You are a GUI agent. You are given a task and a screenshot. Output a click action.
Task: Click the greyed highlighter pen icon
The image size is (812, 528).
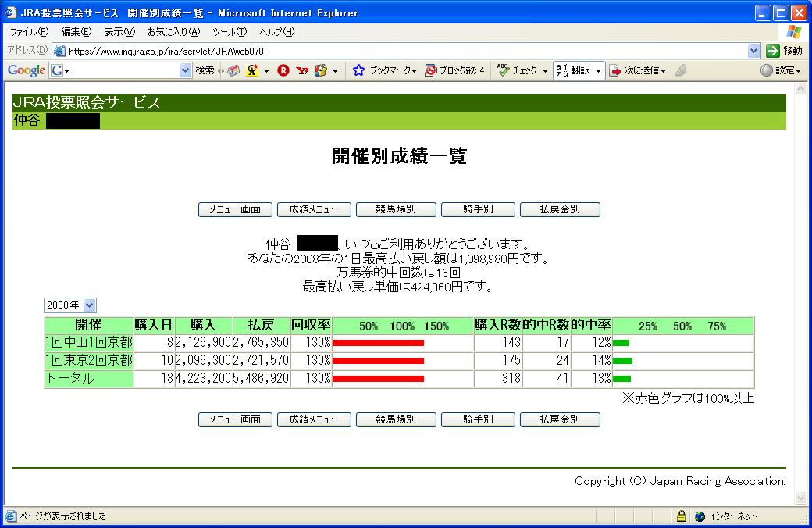tap(681, 70)
